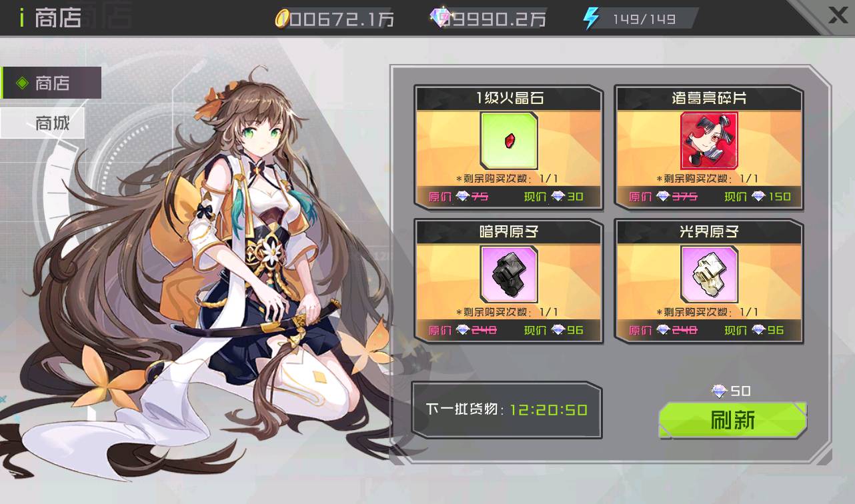The height and width of the screenshot is (504, 855).
Task: Tap the 下一批货物 countdown timer box
Action: (x=507, y=410)
